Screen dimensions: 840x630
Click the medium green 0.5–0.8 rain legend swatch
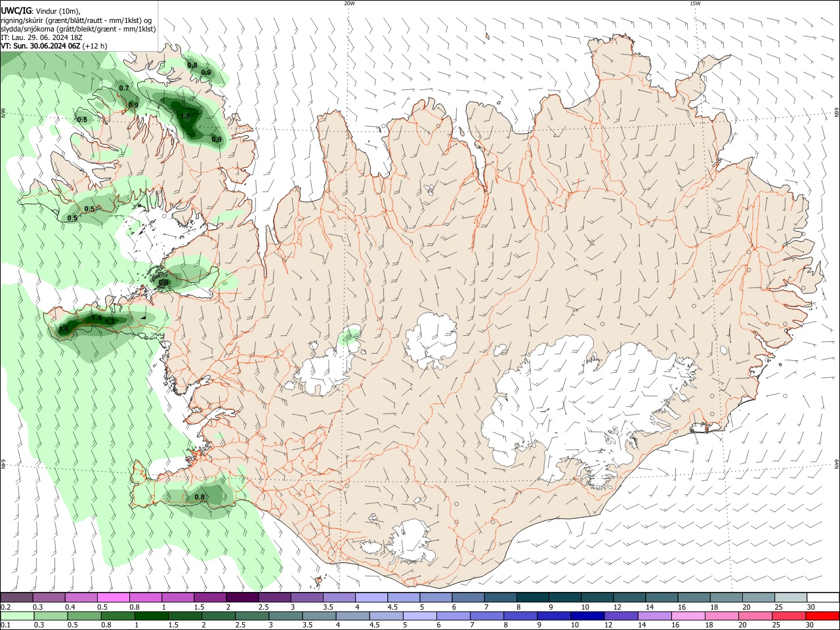click(85, 616)
